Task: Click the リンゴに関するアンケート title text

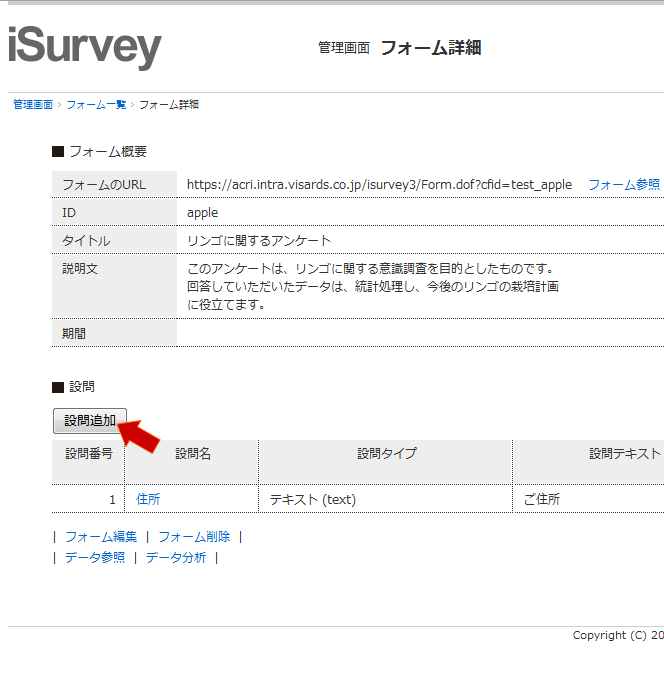Action: [259, 241]
